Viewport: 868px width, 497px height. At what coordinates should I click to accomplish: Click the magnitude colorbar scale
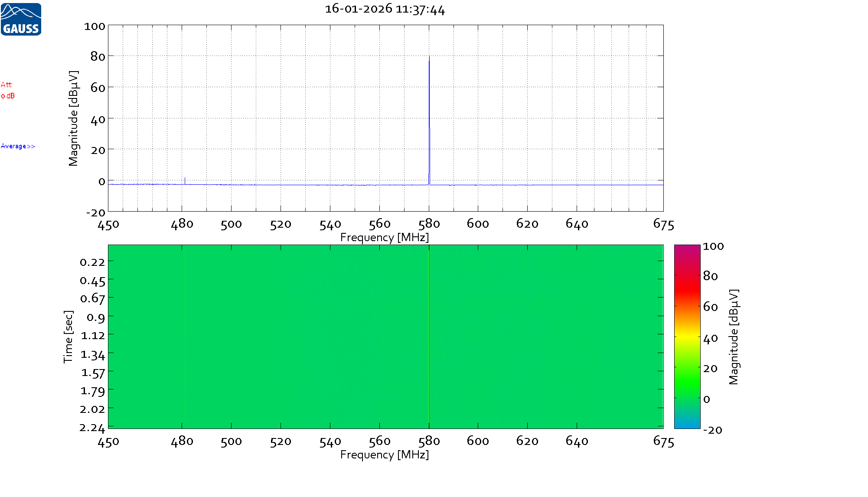coord(686,337)
